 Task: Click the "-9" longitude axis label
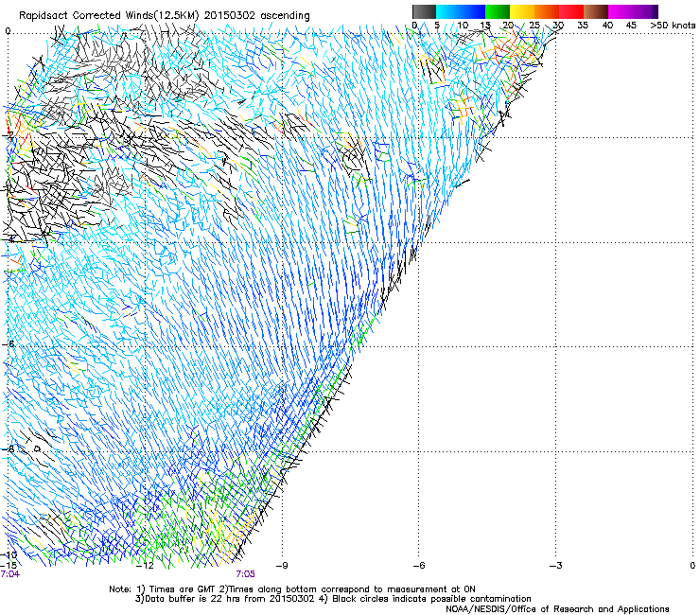click(281, 566)
